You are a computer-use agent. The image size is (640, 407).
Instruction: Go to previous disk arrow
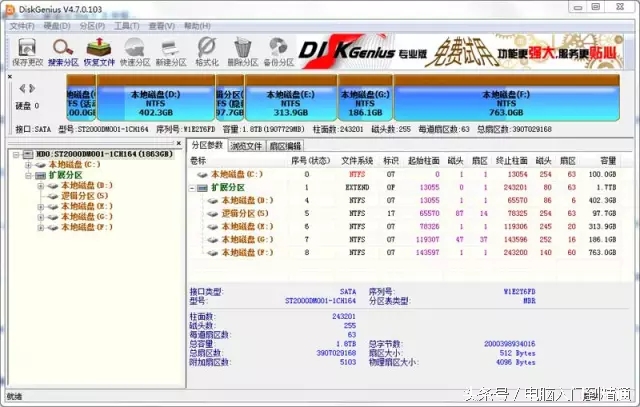pos(22,88)
